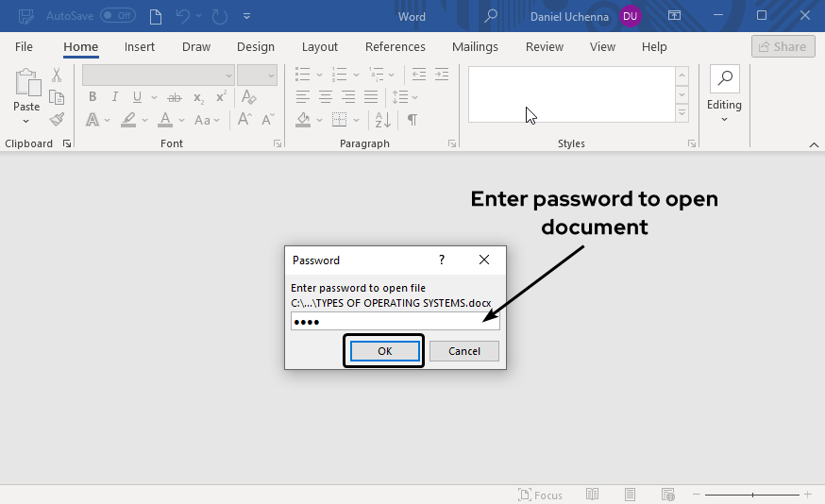Click the Redo icon

click(x=219, y=16)
